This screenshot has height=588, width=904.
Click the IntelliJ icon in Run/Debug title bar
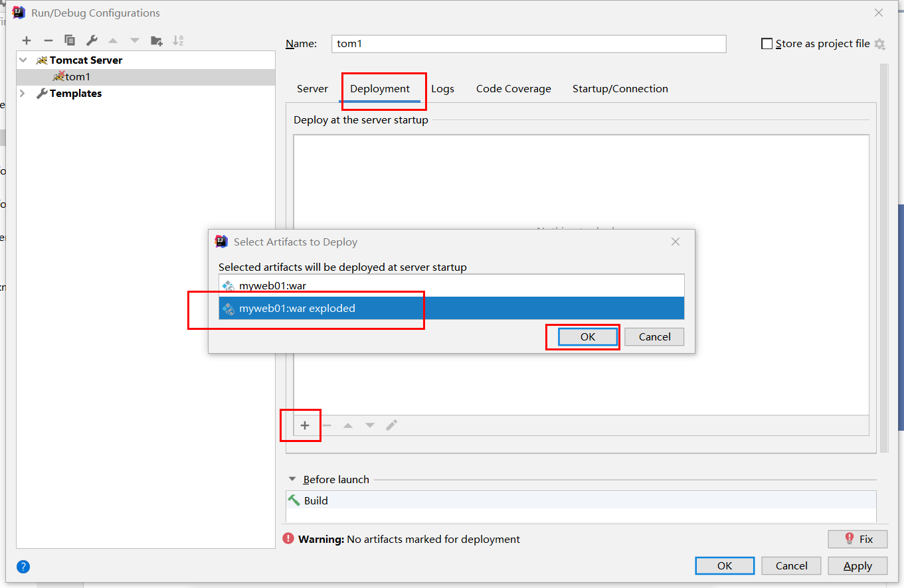click(x=19, y=13)
